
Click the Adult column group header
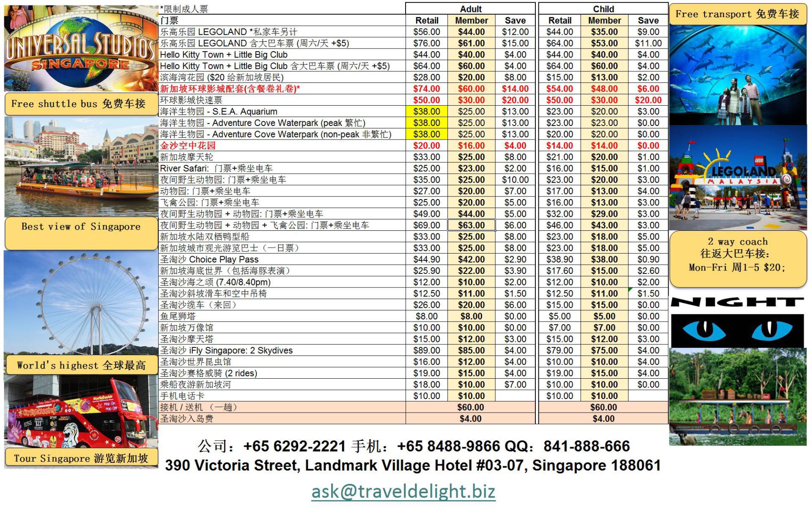[x=470, y=9]
